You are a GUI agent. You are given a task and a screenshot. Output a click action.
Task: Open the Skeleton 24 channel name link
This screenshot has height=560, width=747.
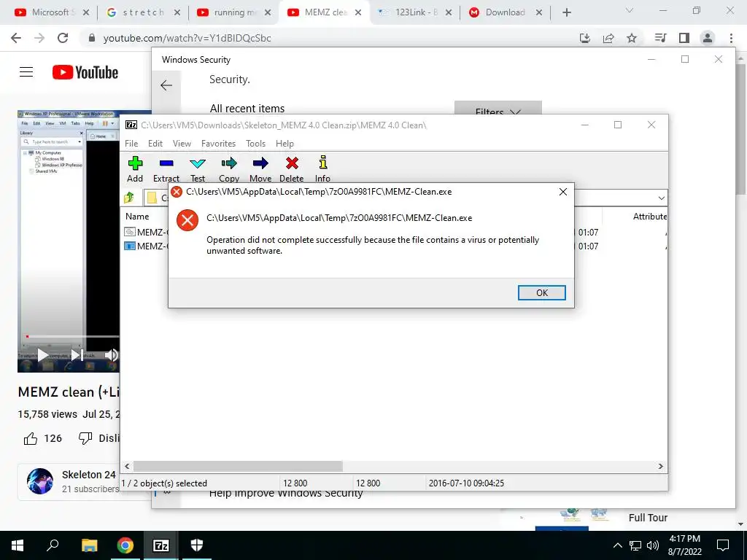click(x=88, y=475)
